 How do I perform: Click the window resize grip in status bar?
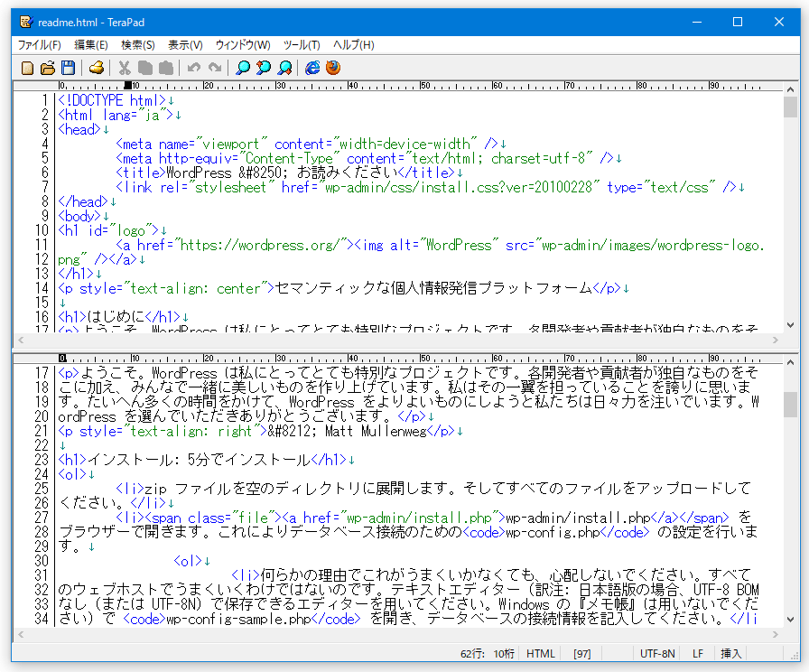click(x=795, y=656)
